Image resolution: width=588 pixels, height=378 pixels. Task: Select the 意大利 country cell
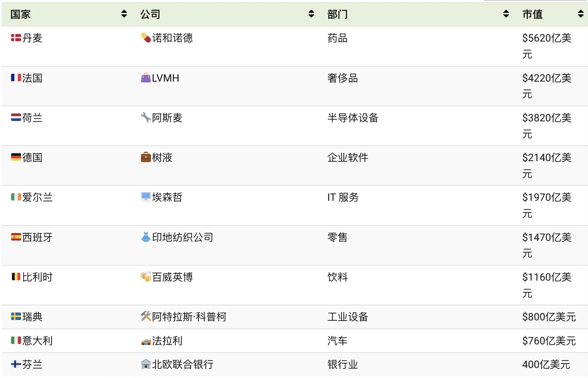[37, 341]
